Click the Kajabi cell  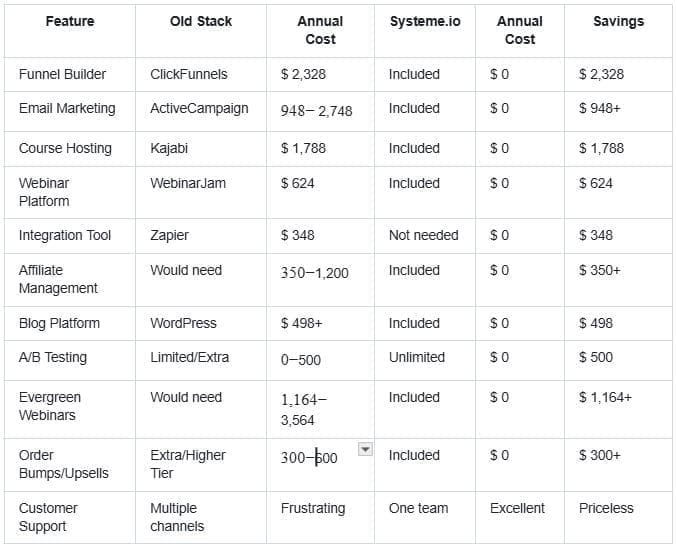[x=169, y=148]
